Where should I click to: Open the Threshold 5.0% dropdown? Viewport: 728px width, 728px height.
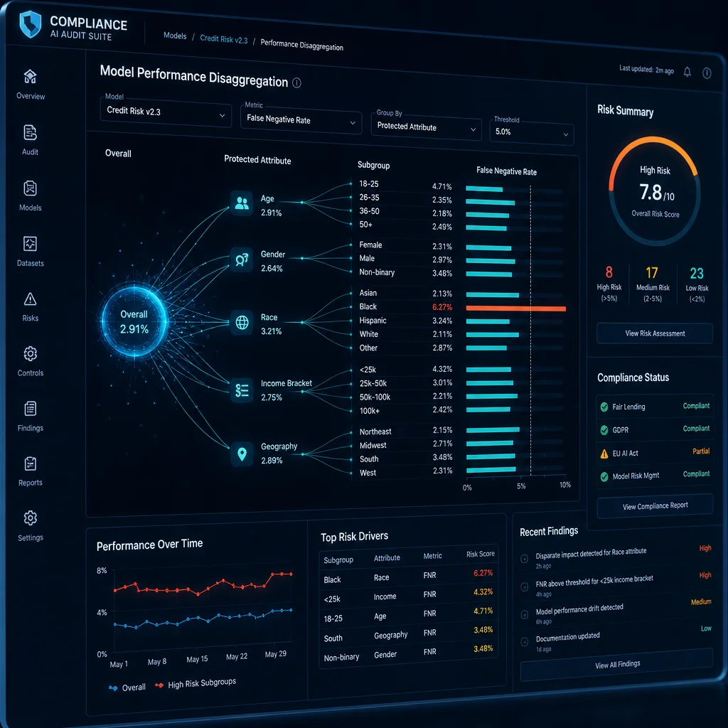pos(532,132)
